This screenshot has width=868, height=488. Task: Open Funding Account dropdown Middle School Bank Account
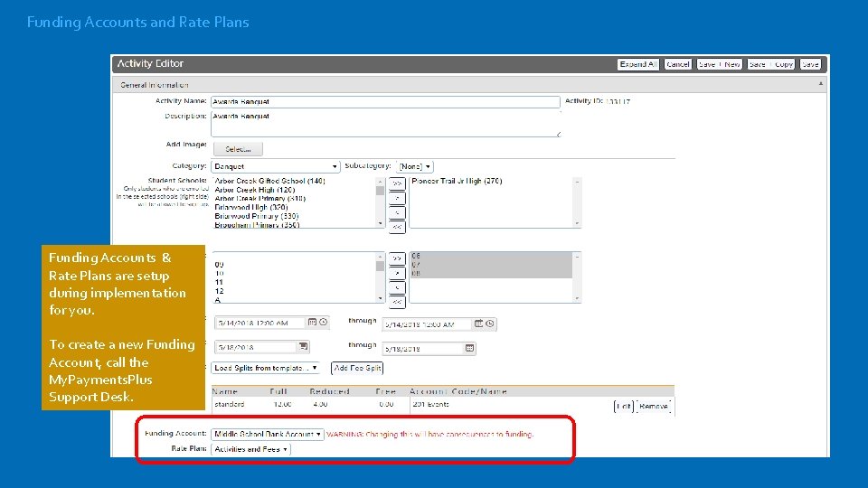pos(268,435)
